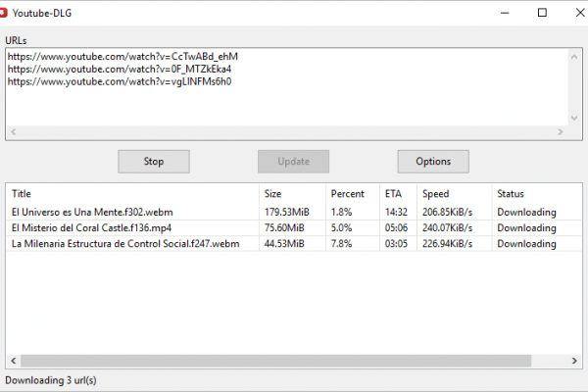Click the download list scroll left arrow
Image resolution: width=588 pixels, height=392 pixels.
pyautogui.click(x=14, y=361)
